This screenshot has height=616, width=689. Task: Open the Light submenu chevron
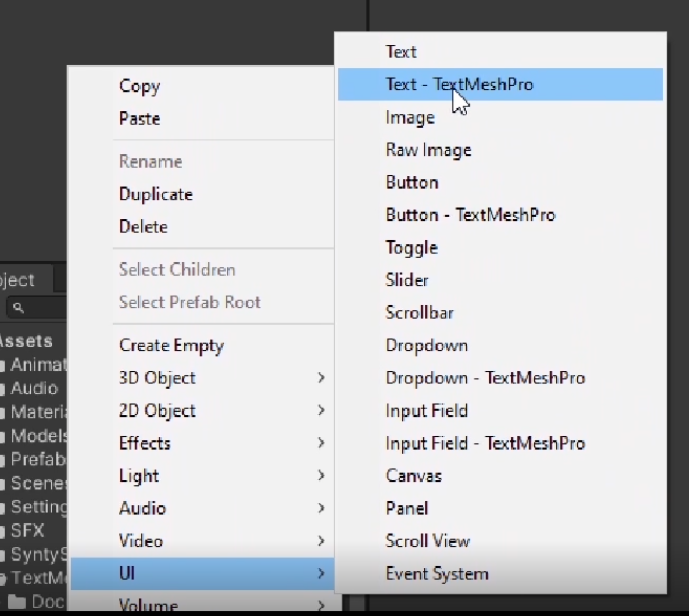(x=321, y=476)
